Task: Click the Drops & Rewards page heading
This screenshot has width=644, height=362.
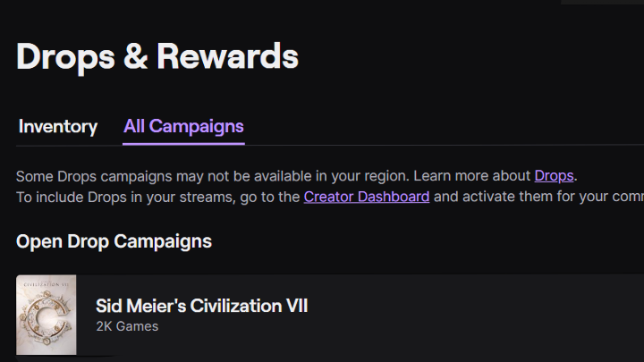Action: [157, 56]
